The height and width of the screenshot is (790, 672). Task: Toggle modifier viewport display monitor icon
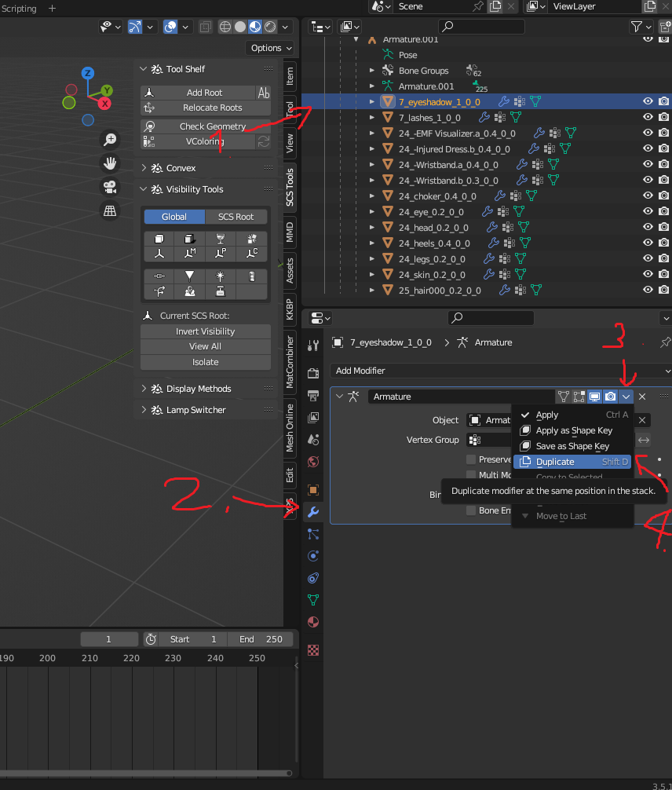point(594,397)
